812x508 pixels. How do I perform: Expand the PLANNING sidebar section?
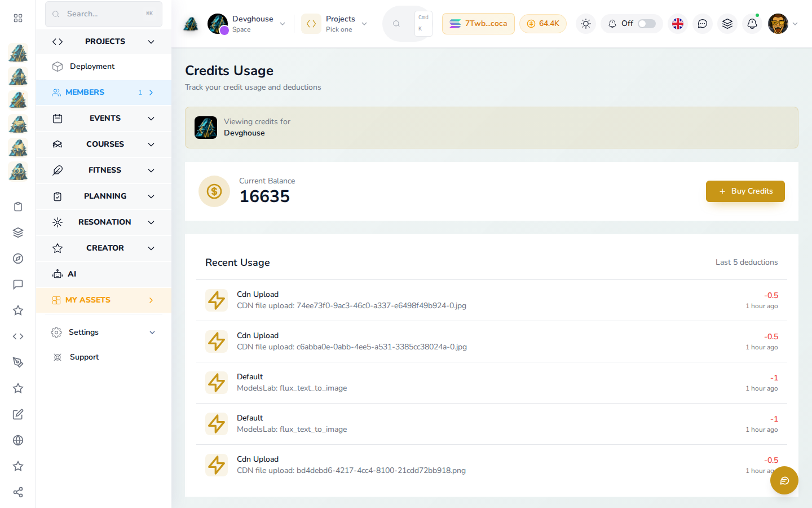pyautogui.click(x=104, y=196)
